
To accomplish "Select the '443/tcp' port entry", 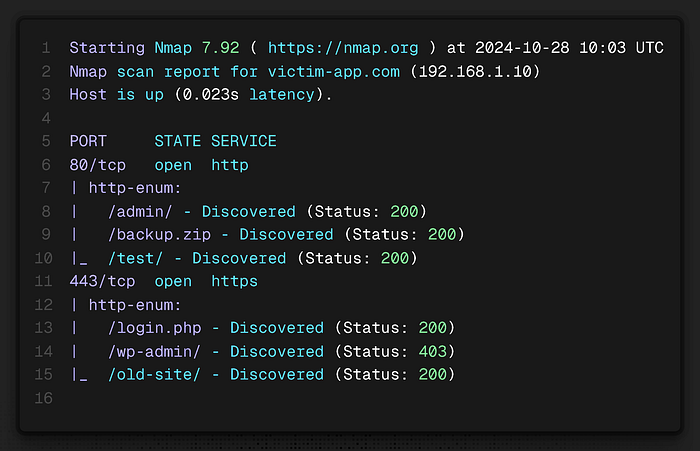I will click(102, 281).
